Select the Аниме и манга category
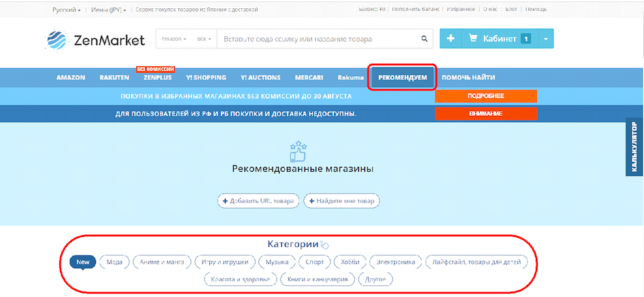The height and width of the screenshot is (297, 644). tap(162, 262)
